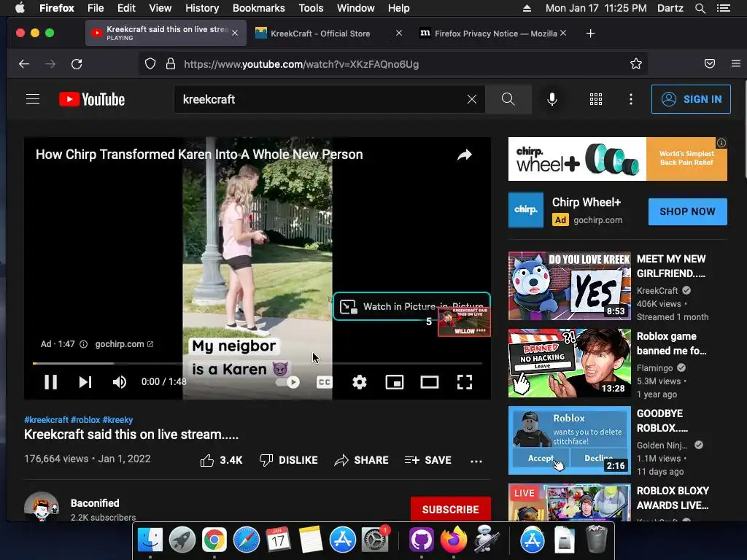This screenshot has height=560, width=747.
Task: Open the player settings gear
Action: pos(359,382)
